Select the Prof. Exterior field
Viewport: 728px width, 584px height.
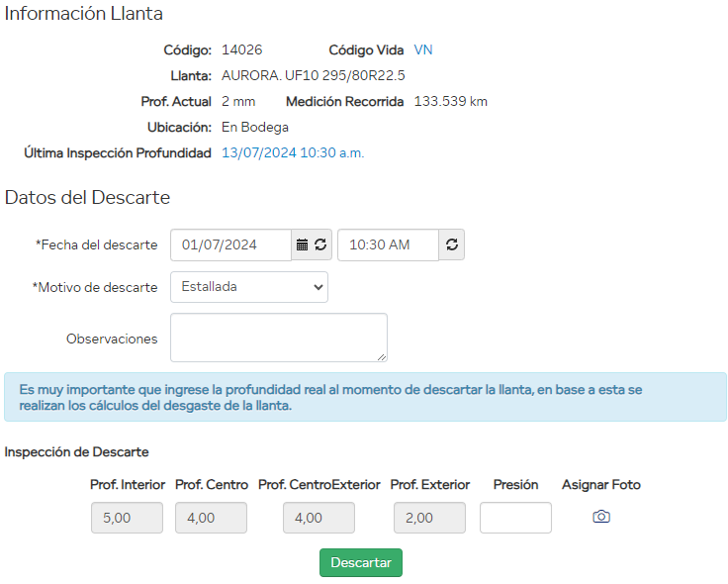pyautogui.click(x=429, y=518)
